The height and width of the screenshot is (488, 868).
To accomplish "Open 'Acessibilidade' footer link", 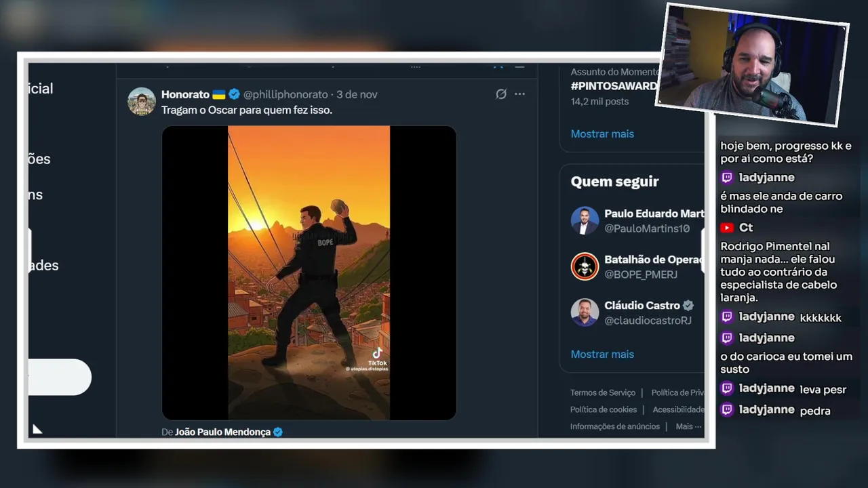I will click(679, 409).
